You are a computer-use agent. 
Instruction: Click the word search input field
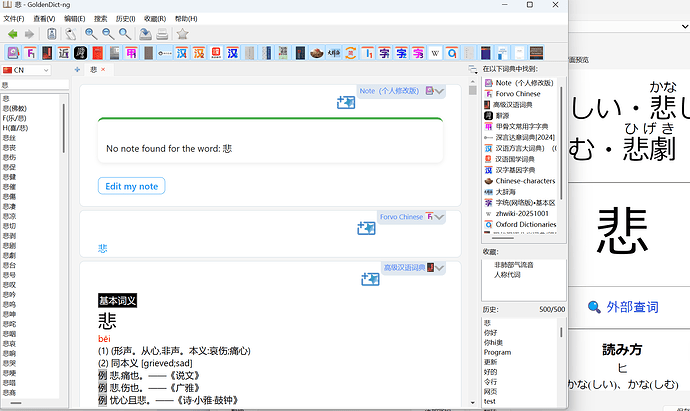point(35,84)
